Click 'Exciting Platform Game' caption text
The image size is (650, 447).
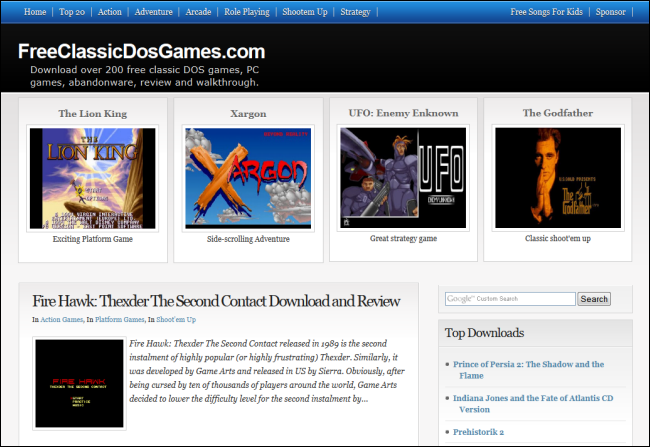92,239
